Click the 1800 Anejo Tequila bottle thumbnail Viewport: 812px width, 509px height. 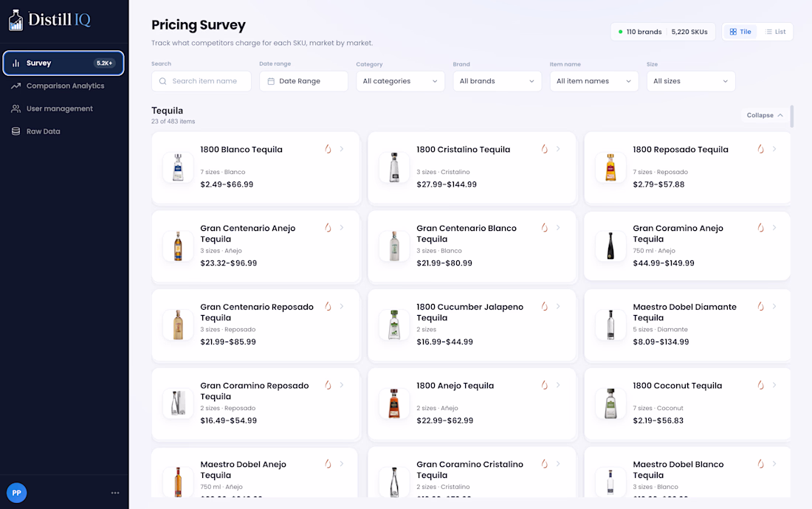394,404
